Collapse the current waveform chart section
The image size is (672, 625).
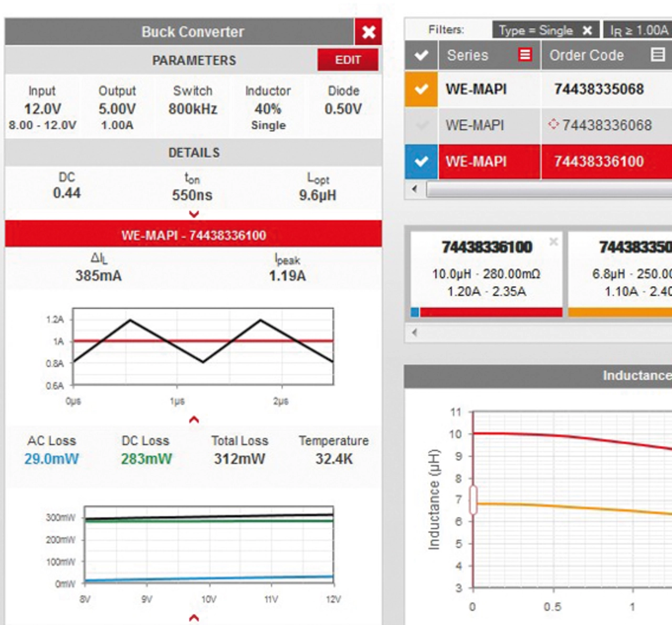[194, 419]
